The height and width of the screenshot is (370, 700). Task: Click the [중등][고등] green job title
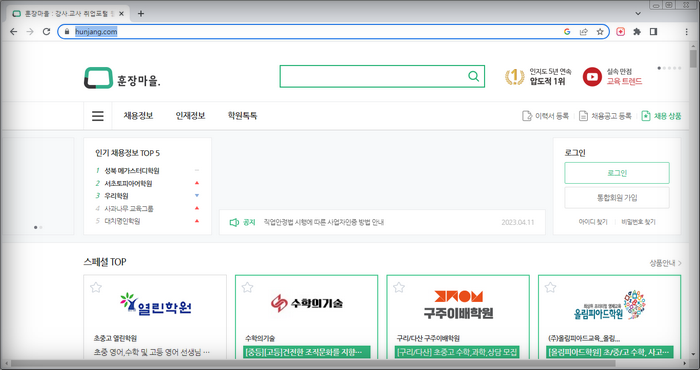click(x=307, y=352)
